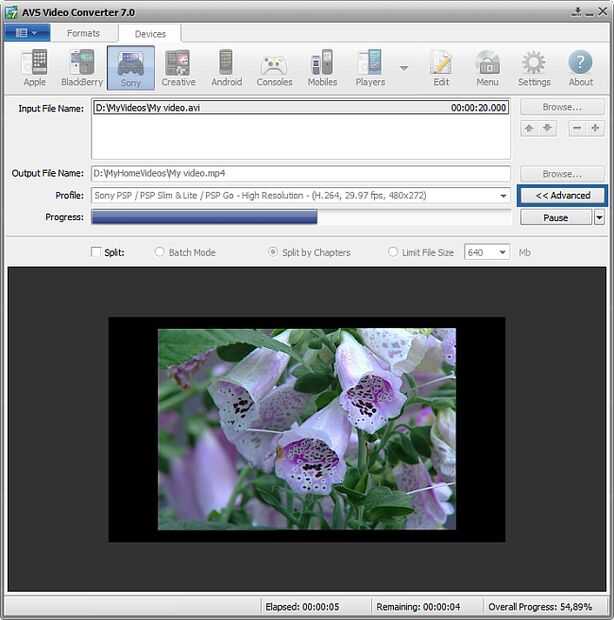Select the Android devices icon

pos(226,68)
